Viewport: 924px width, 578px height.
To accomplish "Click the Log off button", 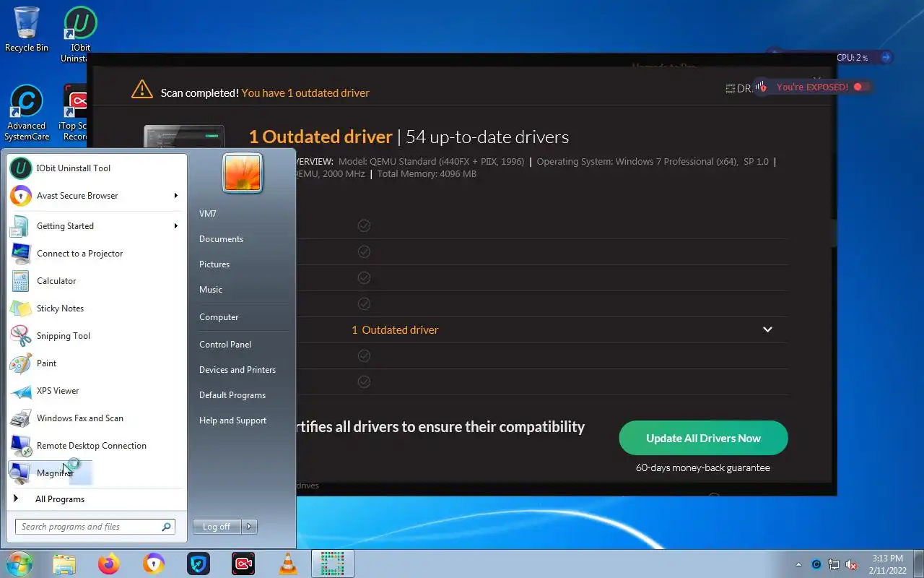I will coord(217,527).
